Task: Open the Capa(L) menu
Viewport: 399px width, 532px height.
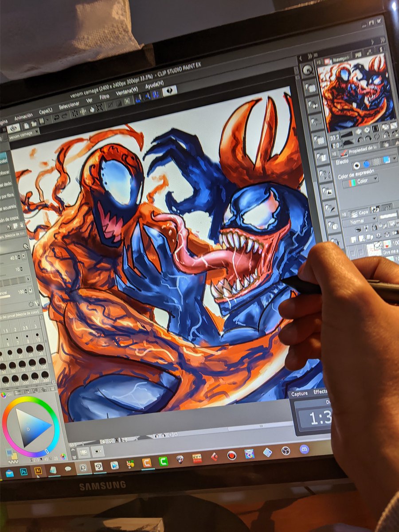Action: [x=45, y=111]
